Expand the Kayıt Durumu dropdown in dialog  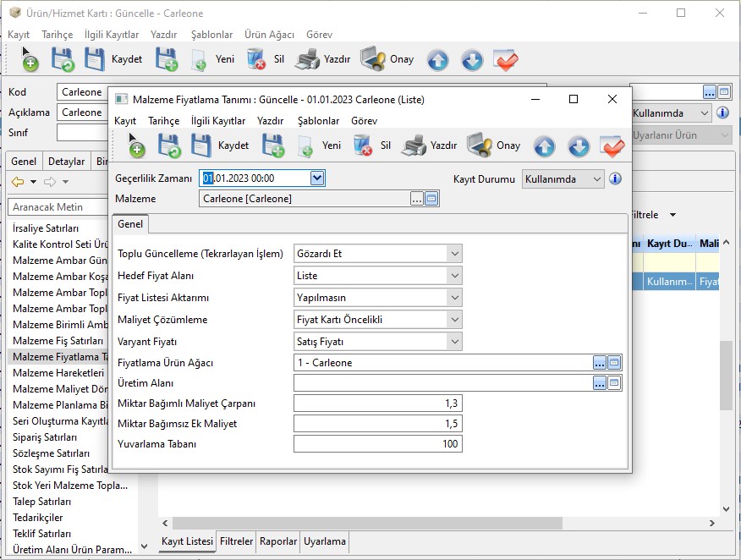coord(597,178)
